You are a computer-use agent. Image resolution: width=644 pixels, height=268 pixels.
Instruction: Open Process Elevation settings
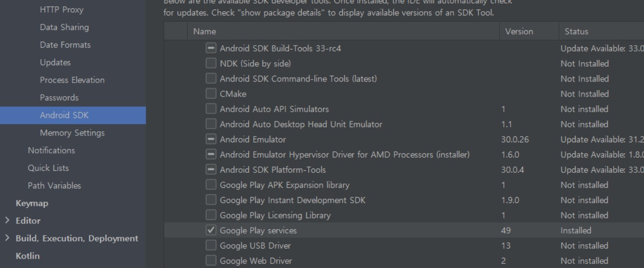[72, 80]
